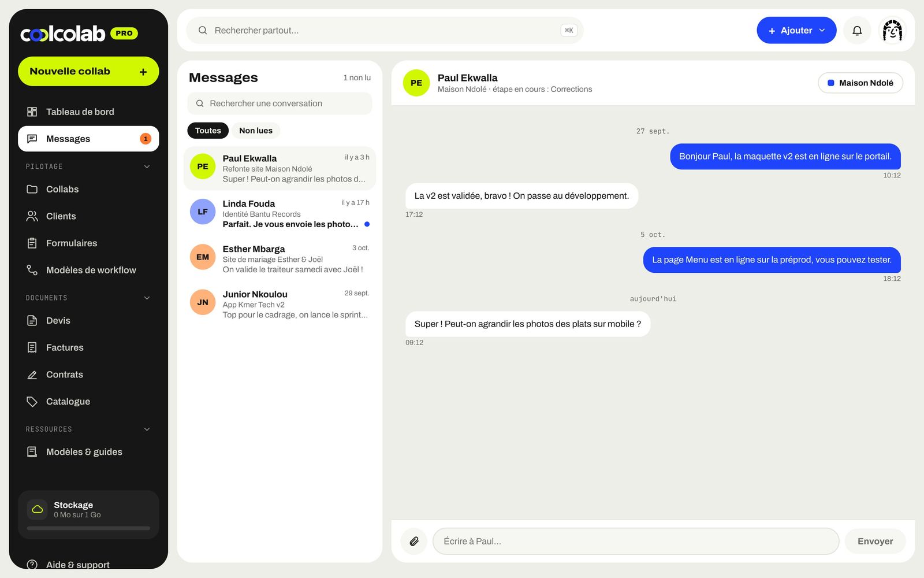Open Catalogue in sidebar
The width and height of the screenshot is (924, 578).
pos(88,402)
